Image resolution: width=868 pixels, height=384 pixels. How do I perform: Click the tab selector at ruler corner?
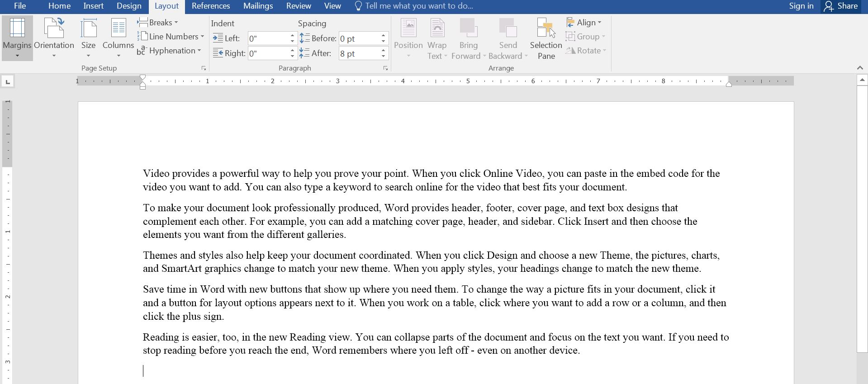pyautogui.click(x=8, y=81)
